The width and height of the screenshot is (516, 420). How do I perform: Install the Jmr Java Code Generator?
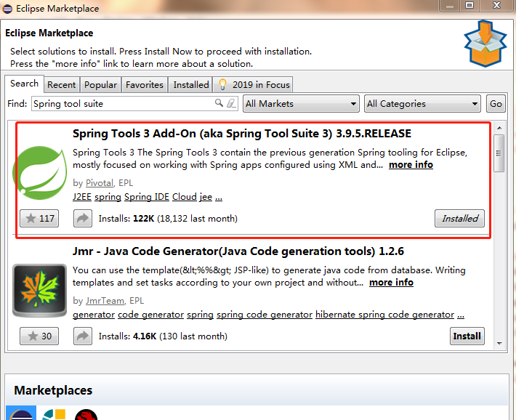pyautogui.click(x=467, y=336)
